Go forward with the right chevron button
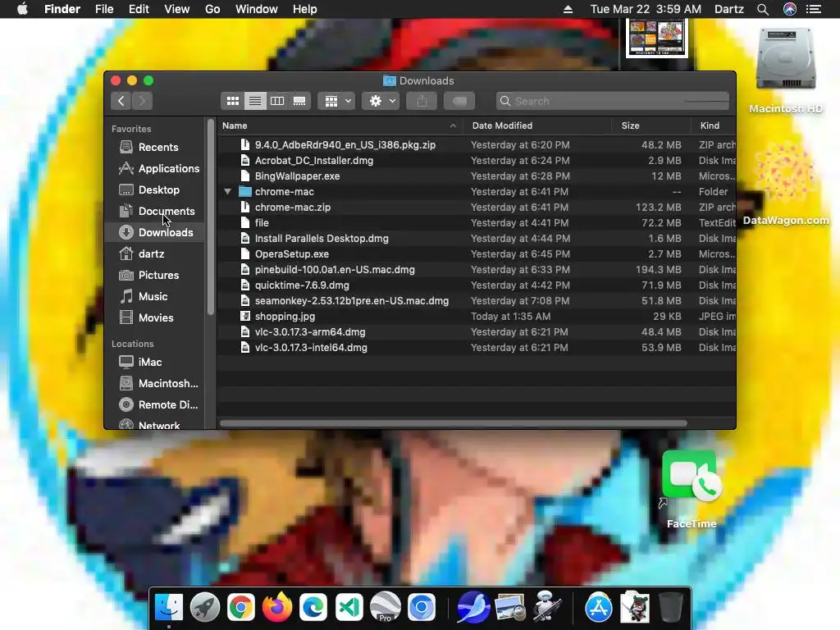Viewport: 840px width, 630px height. [x=142, y=101]
